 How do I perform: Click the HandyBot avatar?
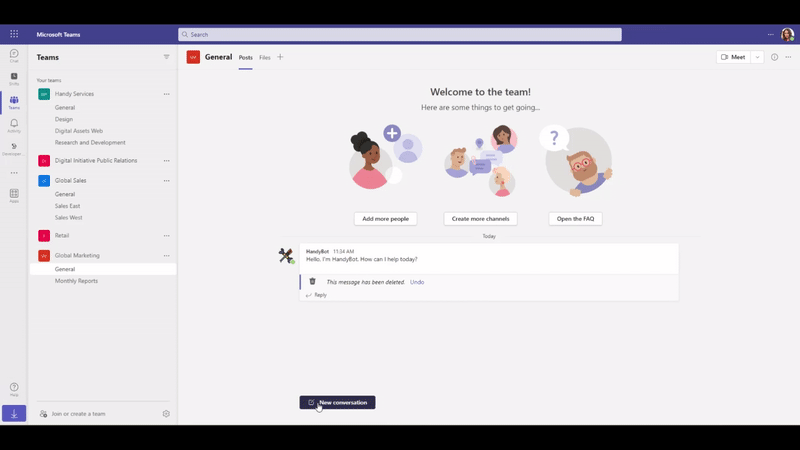click(x=286, y=255)
